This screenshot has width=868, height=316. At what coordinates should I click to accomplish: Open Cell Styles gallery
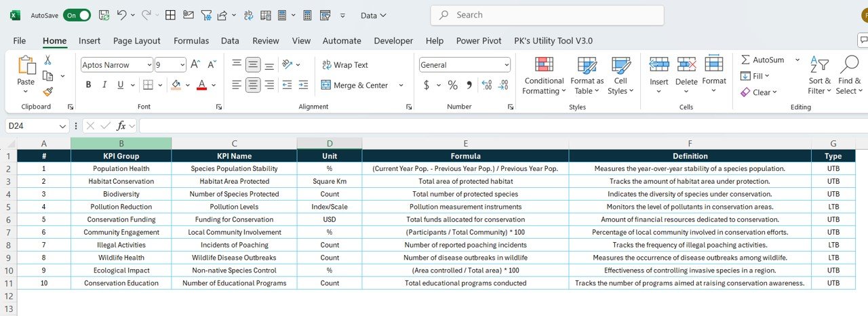tap(620, 75)
